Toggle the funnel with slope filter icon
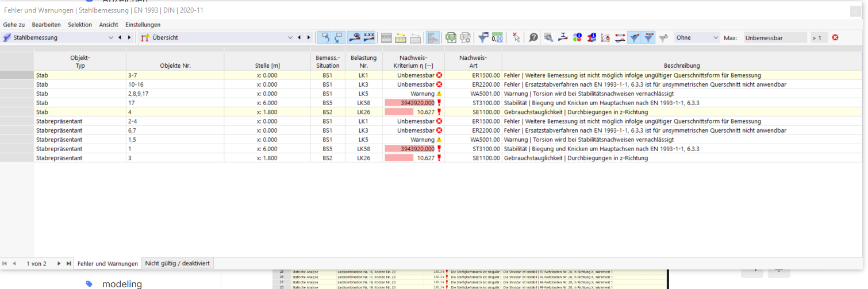Viewport: 868px width, 289px height. click(x=634, y=37)
